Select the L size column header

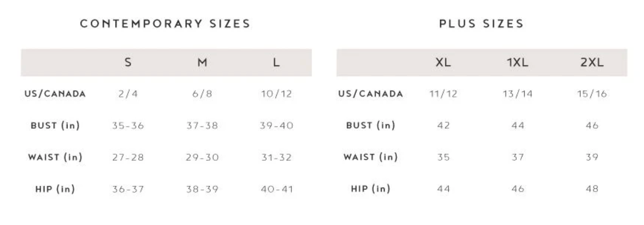pos(276,62)
